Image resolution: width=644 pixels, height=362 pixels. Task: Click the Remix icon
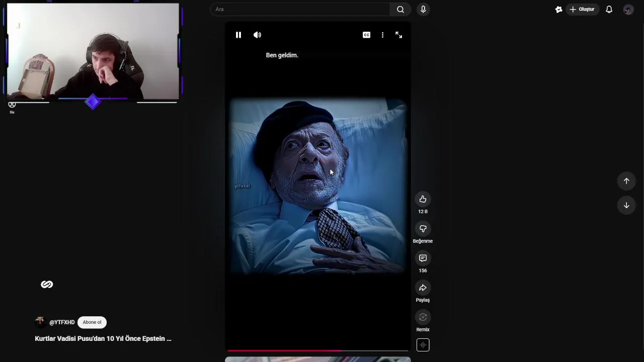point(423,317)
